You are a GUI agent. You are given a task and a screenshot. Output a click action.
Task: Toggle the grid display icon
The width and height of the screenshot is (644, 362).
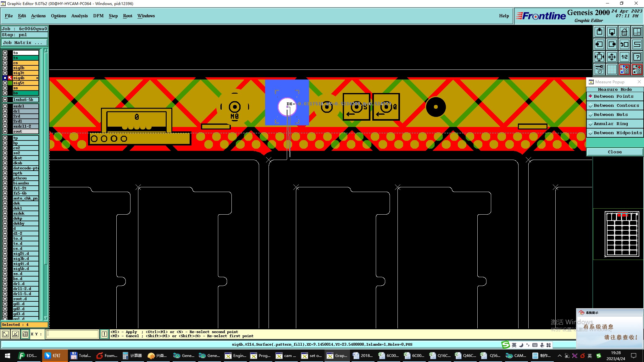tap(612, 69)
